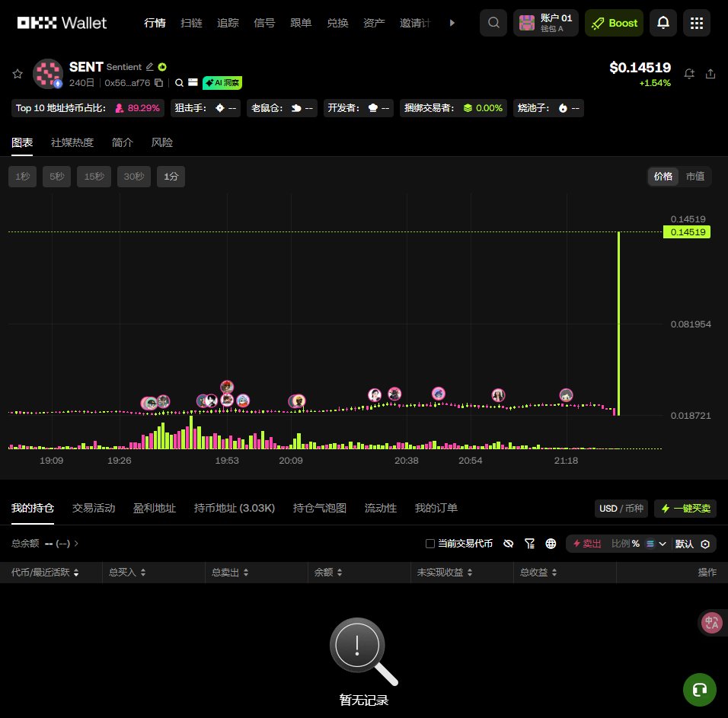
Task: Switch chart to 市值 view
Action: pyautogui.click(x=694, y=176)
